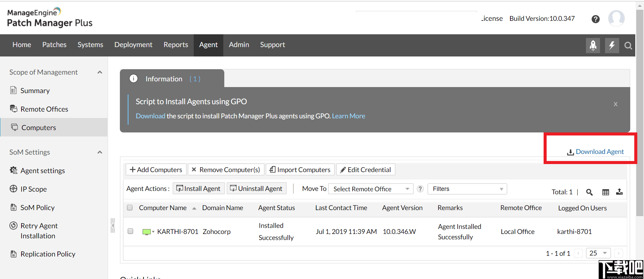Toggle the select-all computers checkbox
Image resolution: width=644 pixels, height=279 pixels.
pos(130,207)
